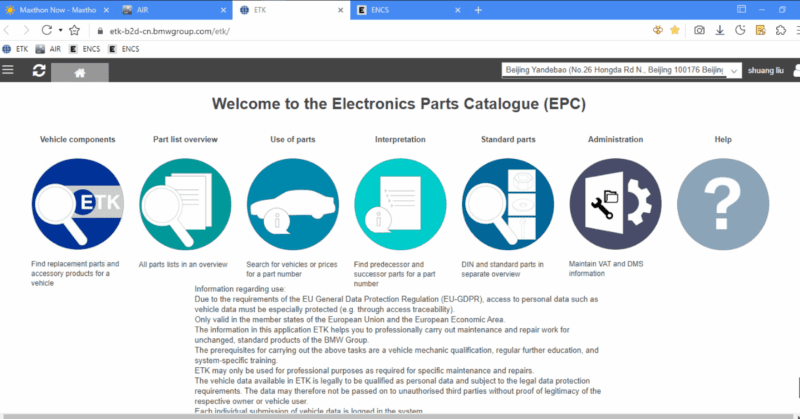Open the Use of parts car icon
Image resolution: width=800 pixels, height=419 pixels.
point(293,204)
